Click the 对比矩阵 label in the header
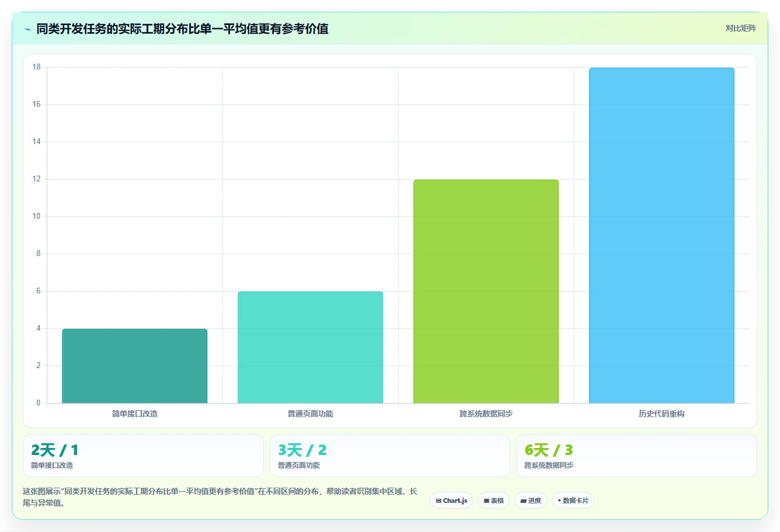Viewport: 780px width, 532px height. [740, 28]
